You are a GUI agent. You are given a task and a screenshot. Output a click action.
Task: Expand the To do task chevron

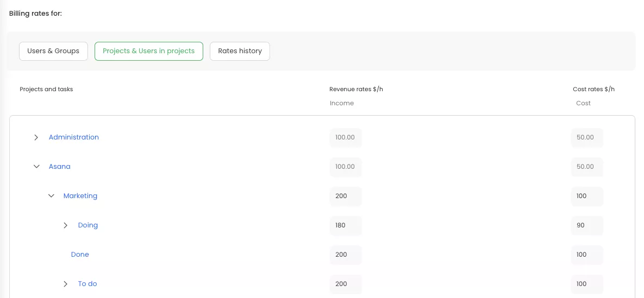(x=66, y=284)
